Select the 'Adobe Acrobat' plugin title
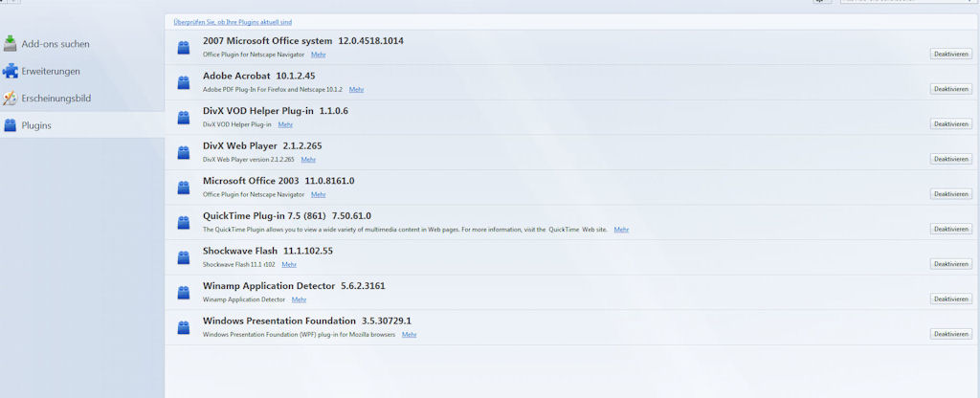 (x=236, y=76)
